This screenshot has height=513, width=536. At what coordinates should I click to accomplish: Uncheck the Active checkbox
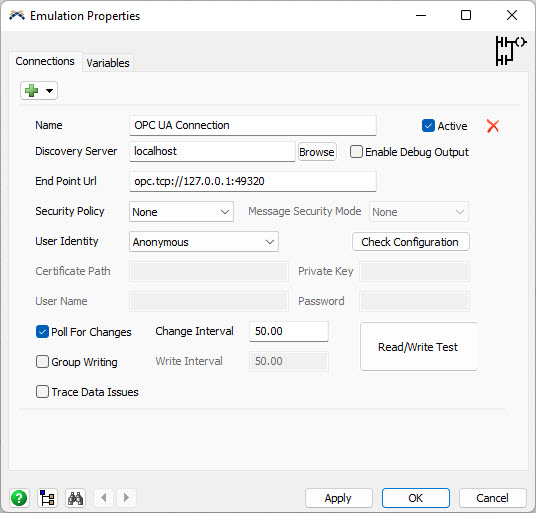[428, 126]
